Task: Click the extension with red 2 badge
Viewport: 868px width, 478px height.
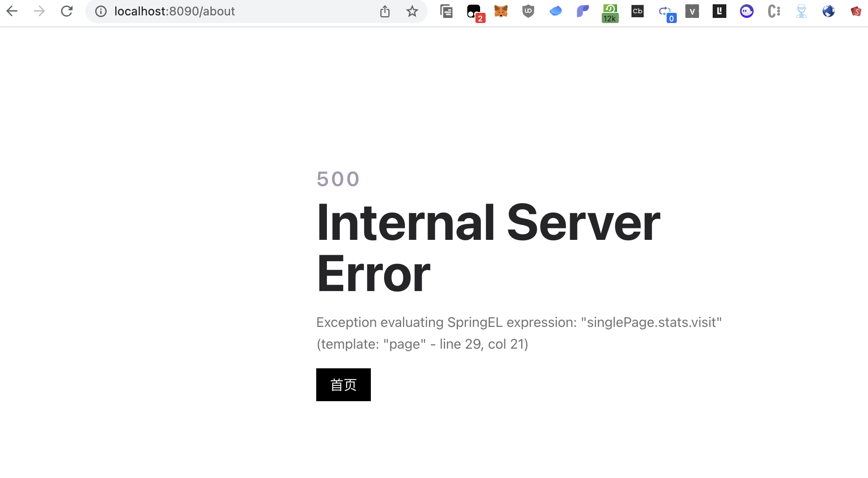Action: point(475,12)
